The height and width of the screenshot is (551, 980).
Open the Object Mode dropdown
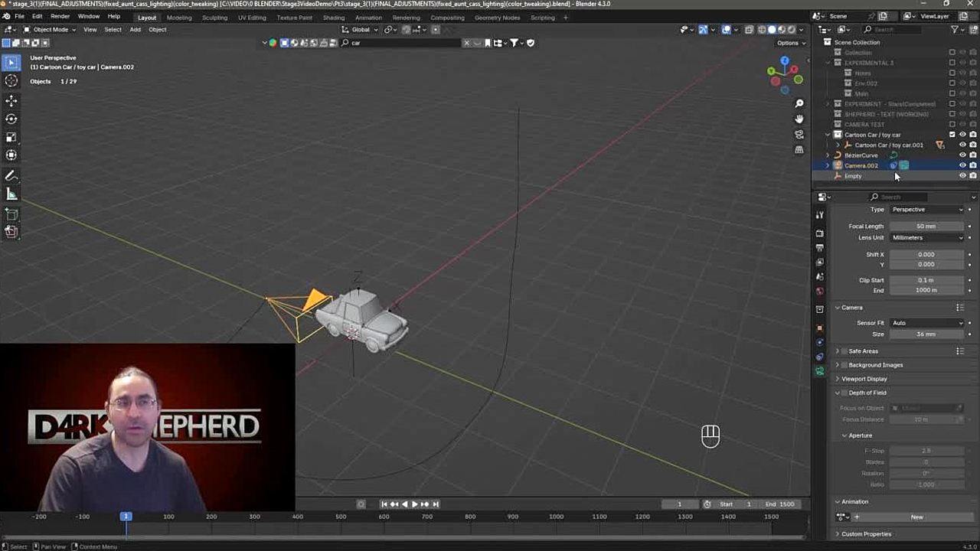(50, 30)
